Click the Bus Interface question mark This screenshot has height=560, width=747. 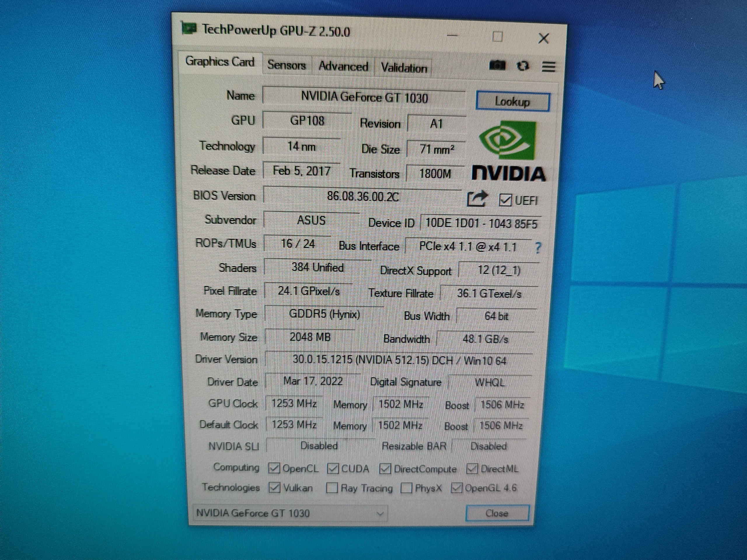[538, 248]
